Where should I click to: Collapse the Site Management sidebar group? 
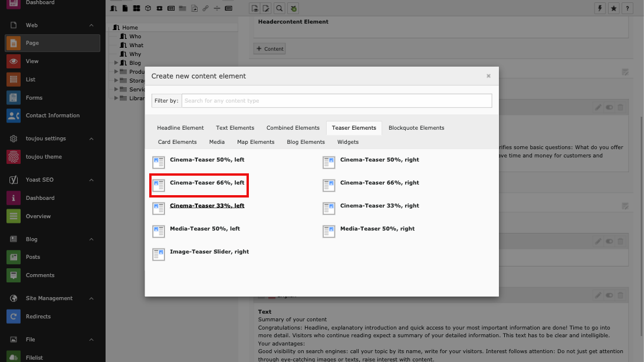tap(91, 298)
